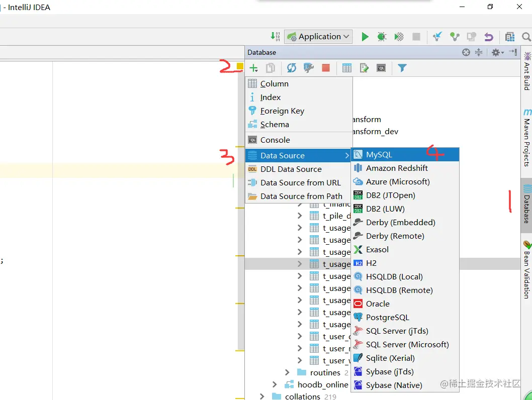532x400 pixels.
Task: Select Index from the add menu
Action: tap(299, 97)
